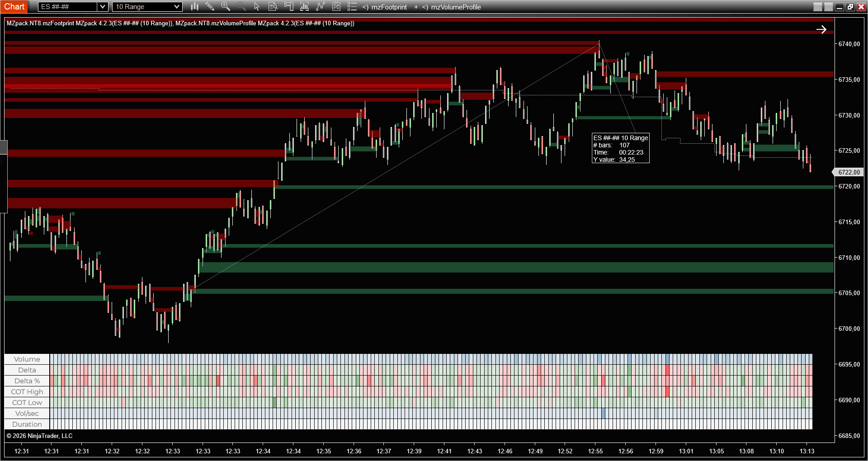
Task: Click the NinjaTrader copyright text
Action: pos(39,436)
